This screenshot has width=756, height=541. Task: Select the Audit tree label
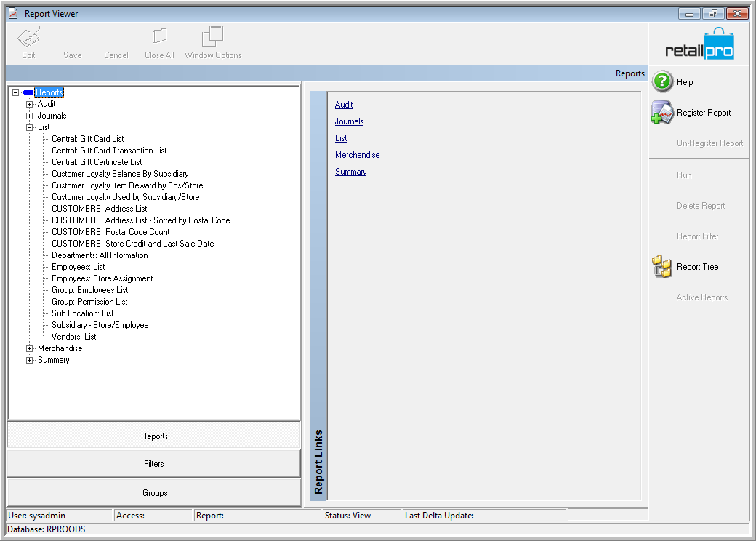(x=47, y=104)
